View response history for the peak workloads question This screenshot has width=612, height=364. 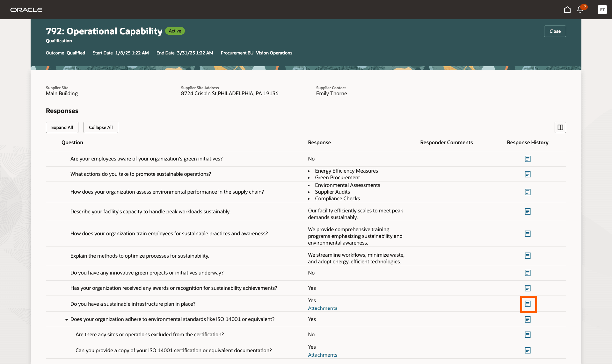coord(528,211)
